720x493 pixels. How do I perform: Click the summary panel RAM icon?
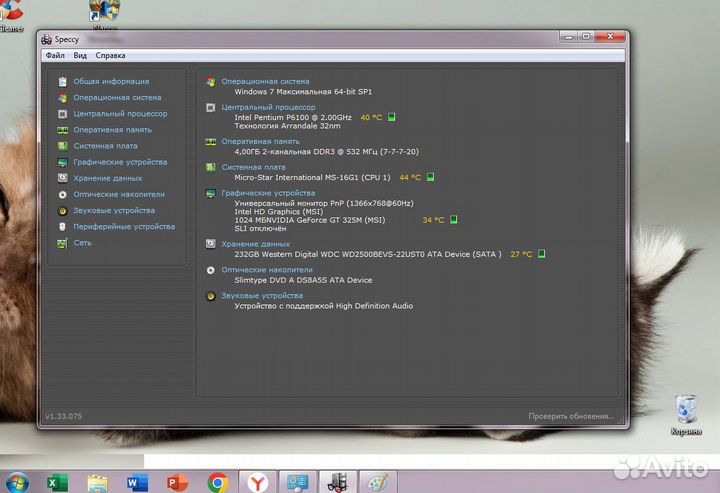coord(211,142)
